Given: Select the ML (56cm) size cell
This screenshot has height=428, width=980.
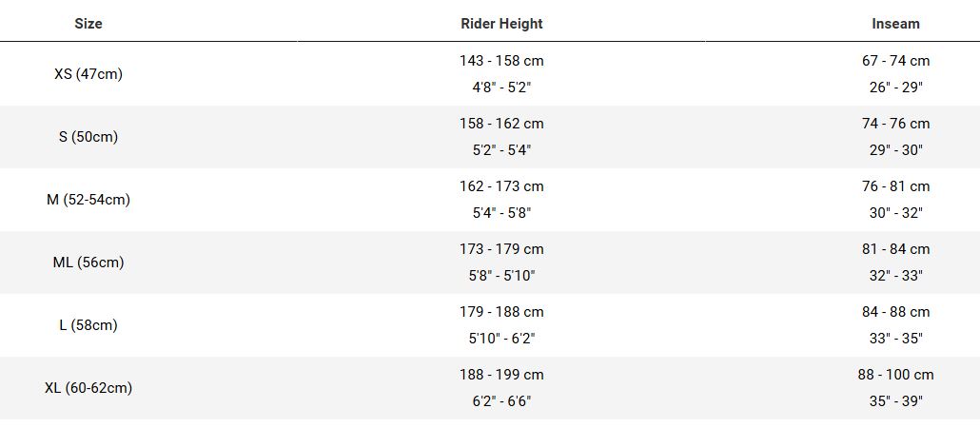Looking at the screenshot, I should 88,263.
